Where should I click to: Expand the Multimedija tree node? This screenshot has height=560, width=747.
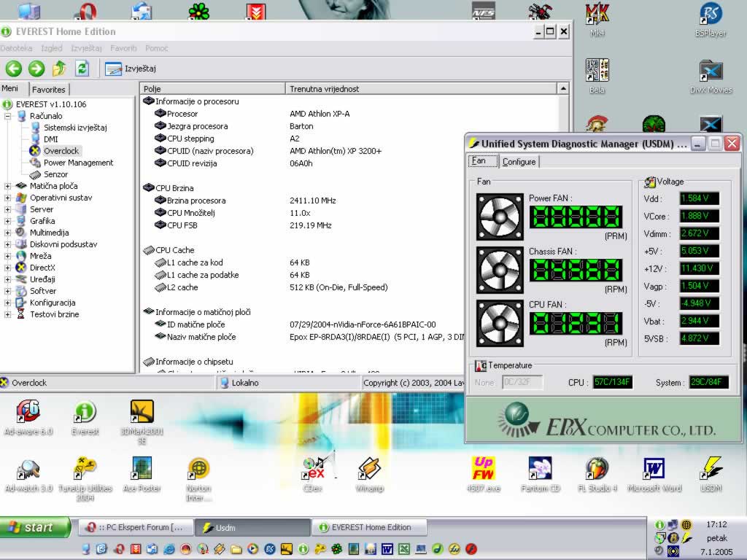tap(8, 233)
